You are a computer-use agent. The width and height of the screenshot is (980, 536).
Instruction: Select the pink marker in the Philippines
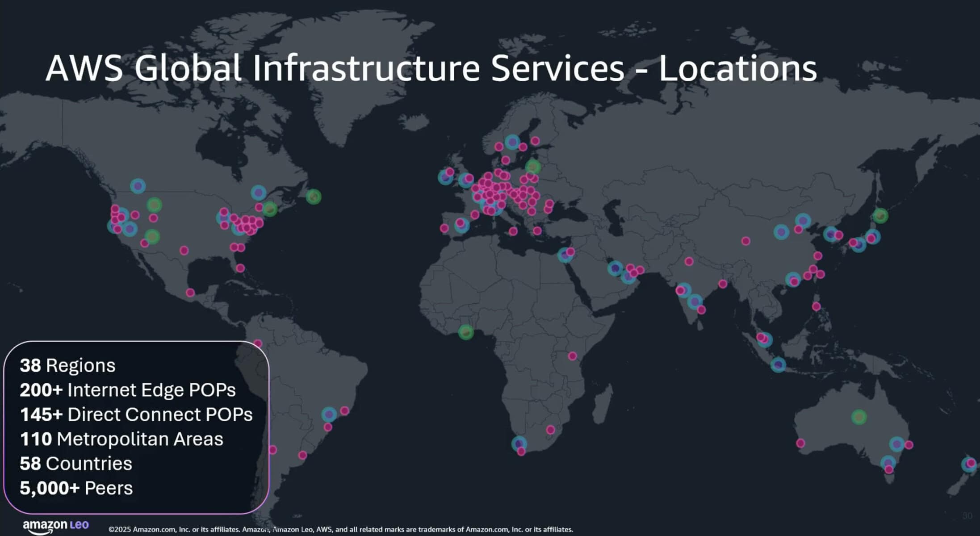coord(816,306)
